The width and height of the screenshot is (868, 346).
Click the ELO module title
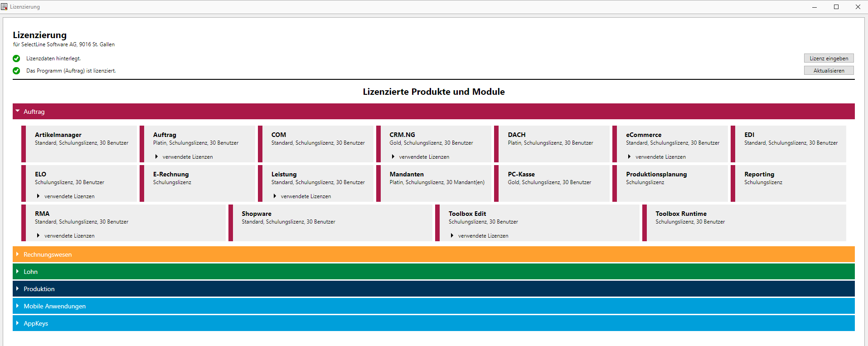click(40, 174)
